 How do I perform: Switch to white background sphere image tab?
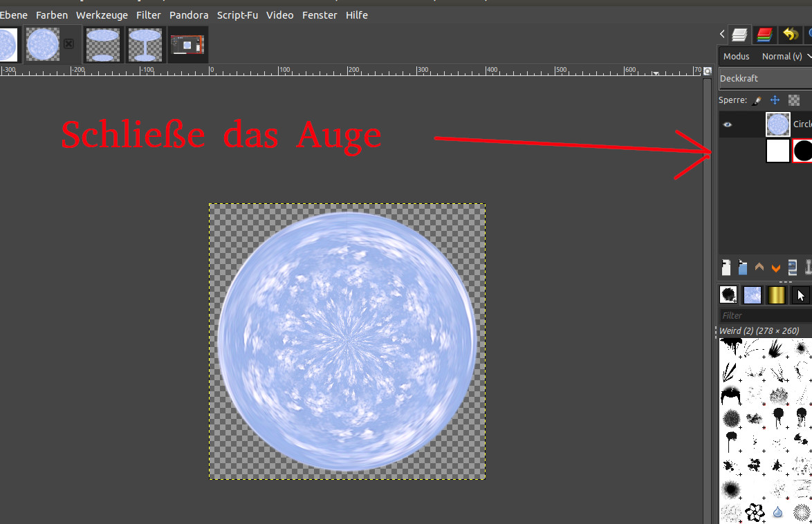pyautogui.click(x=8, y=44)
